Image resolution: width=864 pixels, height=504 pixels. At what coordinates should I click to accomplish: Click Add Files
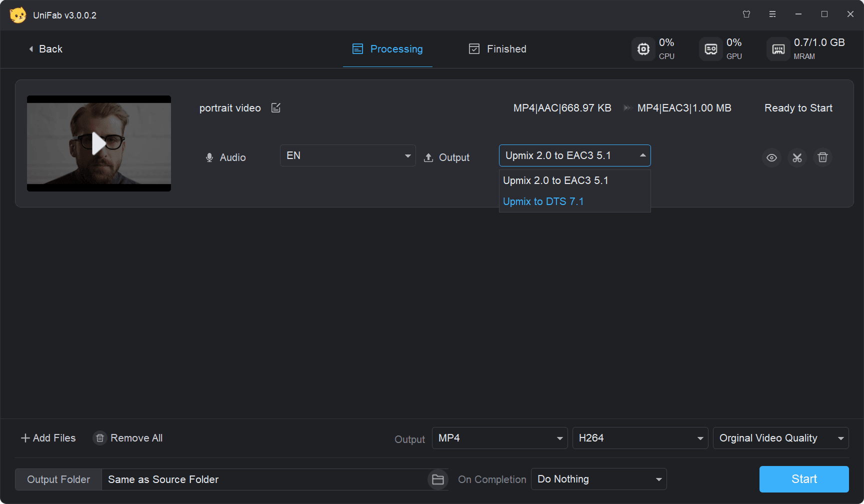coord(48,438)
